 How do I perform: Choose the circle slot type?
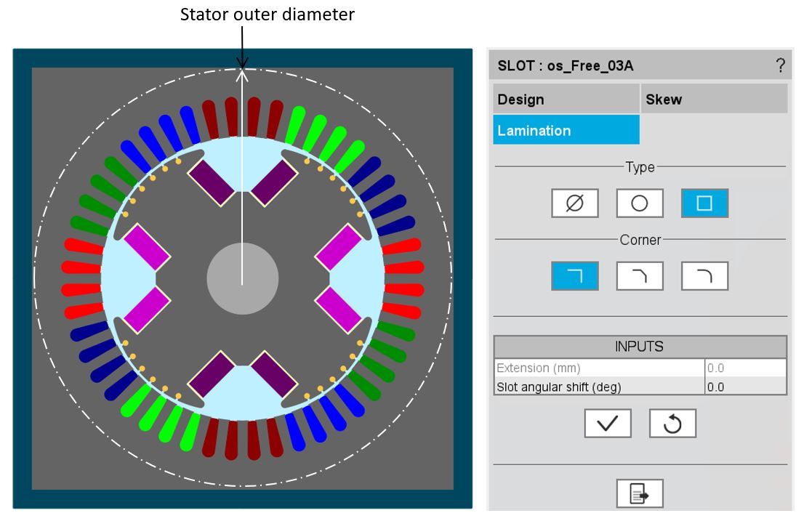(x=639, y=203)
